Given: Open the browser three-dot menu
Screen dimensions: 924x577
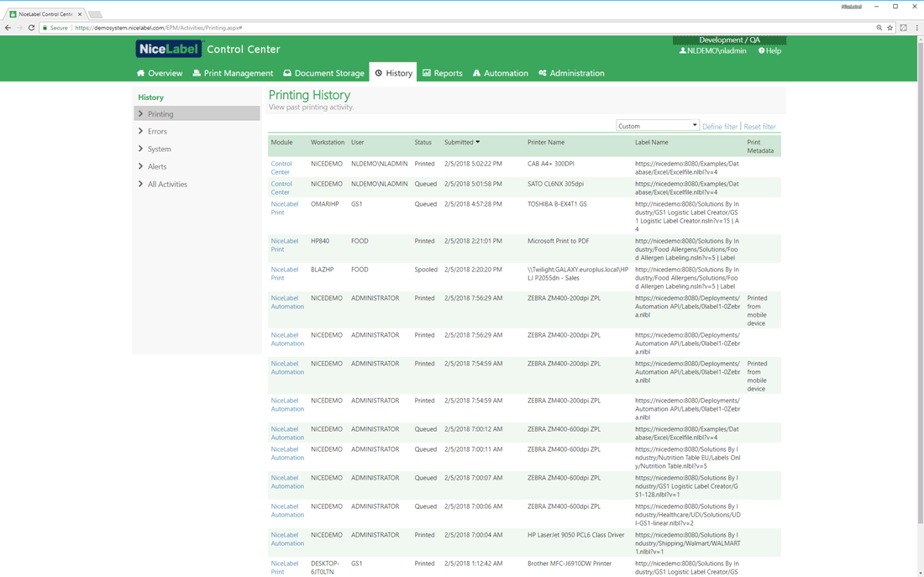Looking at the screenshot, I should point(917,28).
